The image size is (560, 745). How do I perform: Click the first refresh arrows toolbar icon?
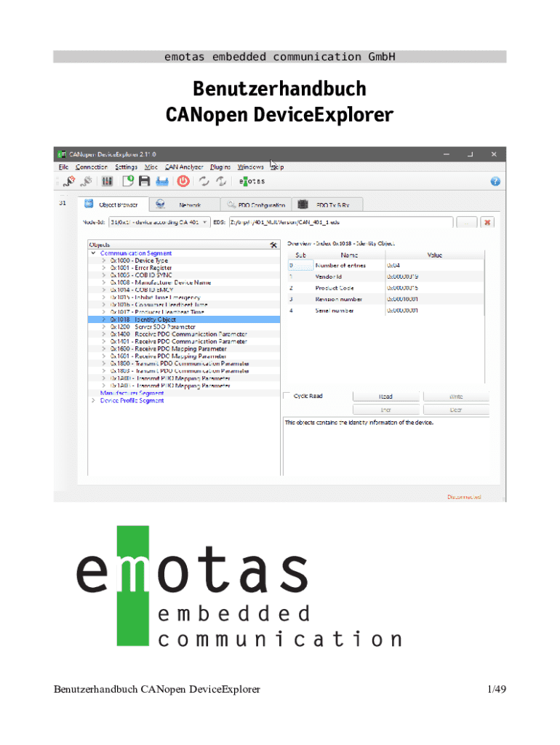coord(204,181)
